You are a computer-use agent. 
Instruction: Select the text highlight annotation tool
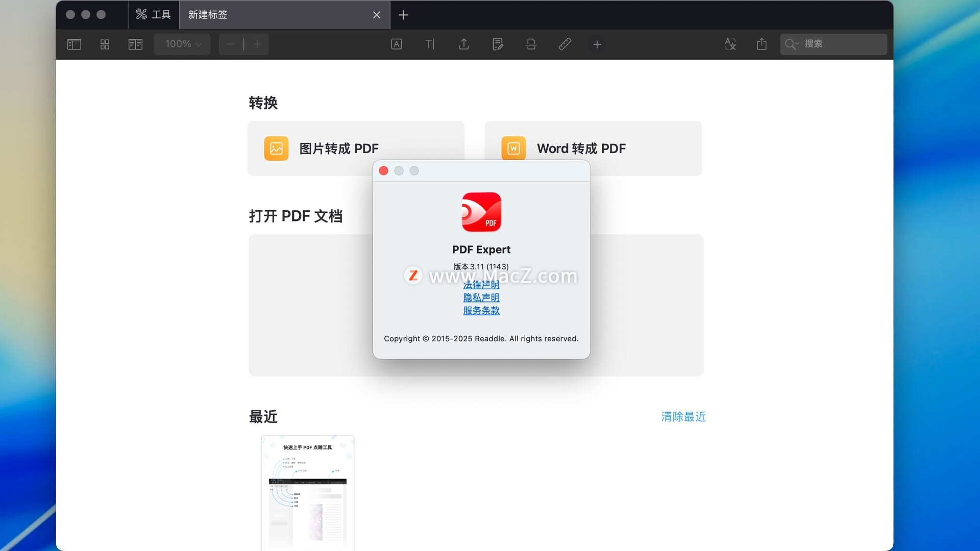coord(396,44)
